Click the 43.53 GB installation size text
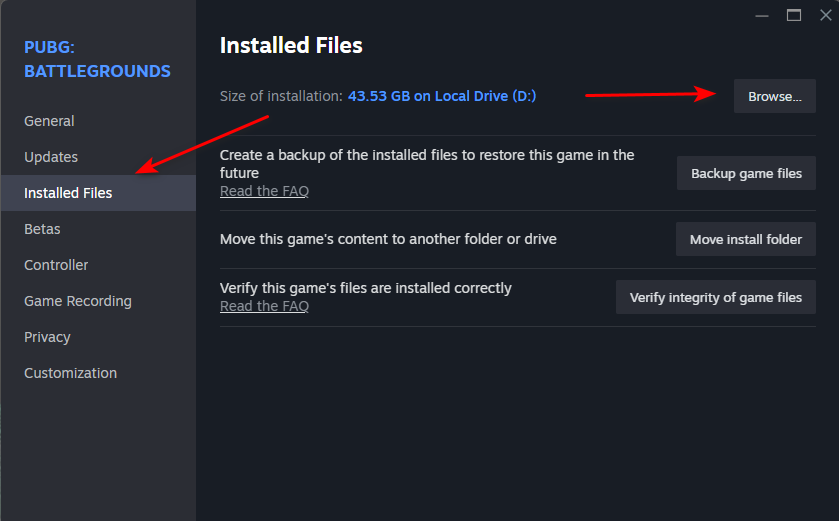The width and height of the screenshot is (839, 521). 442,96
